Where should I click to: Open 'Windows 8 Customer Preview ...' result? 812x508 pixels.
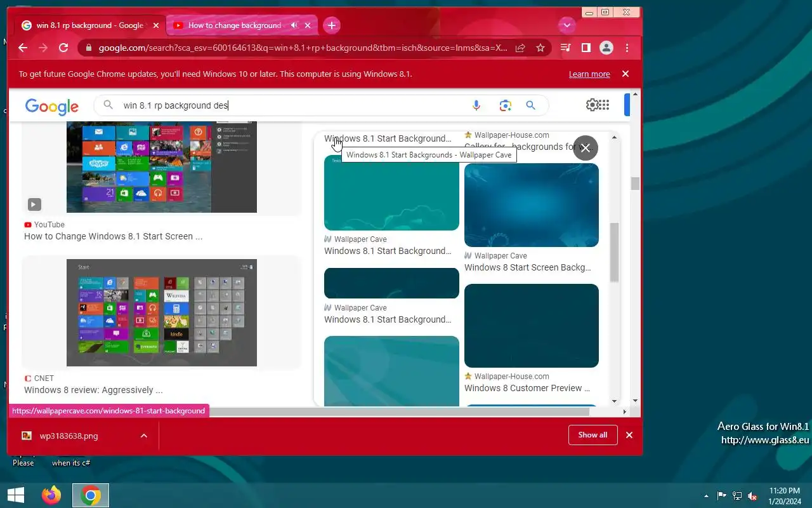click(527, 388)
